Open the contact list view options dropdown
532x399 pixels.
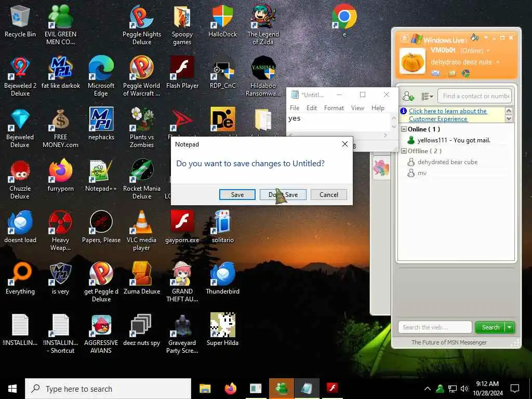tap(427, 96)
